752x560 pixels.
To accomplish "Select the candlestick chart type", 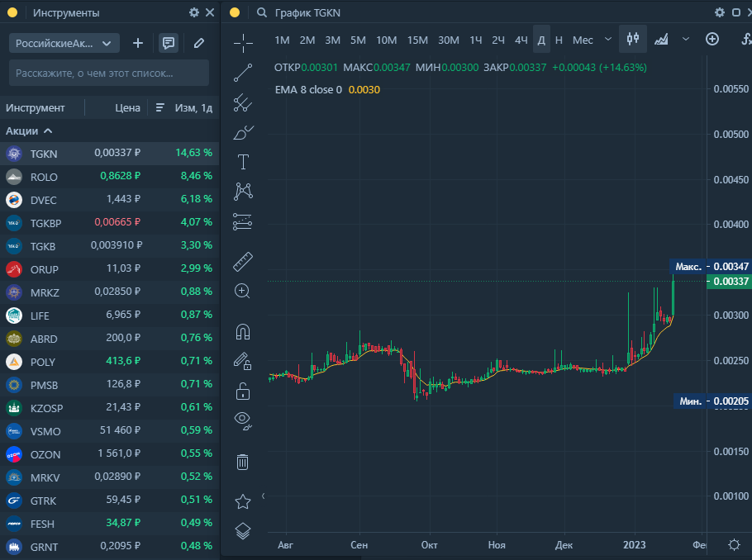I will pyautogui.click(x=634, y=39).
